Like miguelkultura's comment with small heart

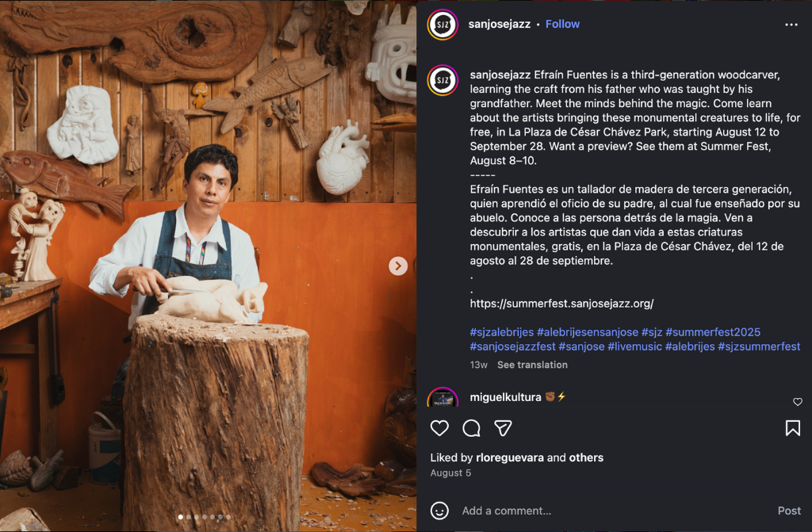pos(798,402)
